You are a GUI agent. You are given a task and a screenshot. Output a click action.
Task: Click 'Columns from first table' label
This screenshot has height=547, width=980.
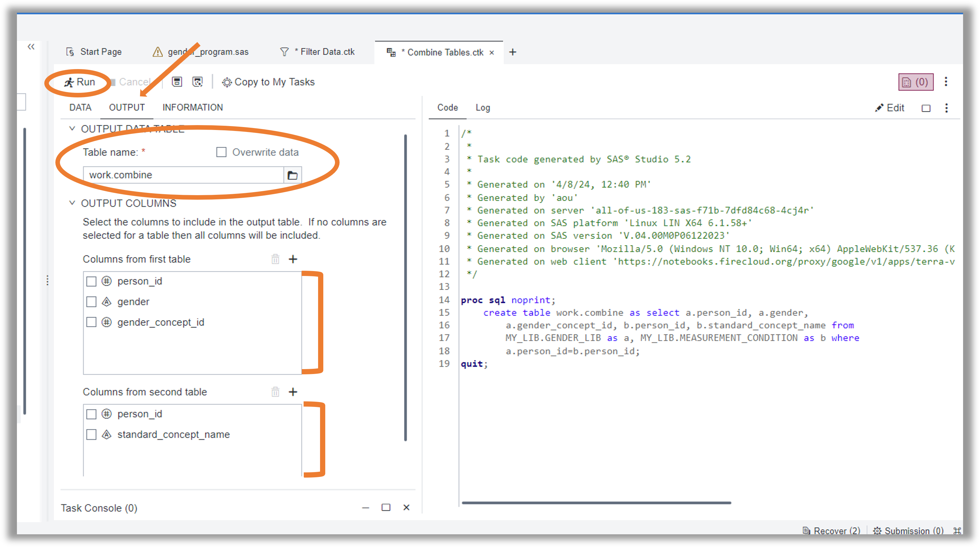(136, 259)
